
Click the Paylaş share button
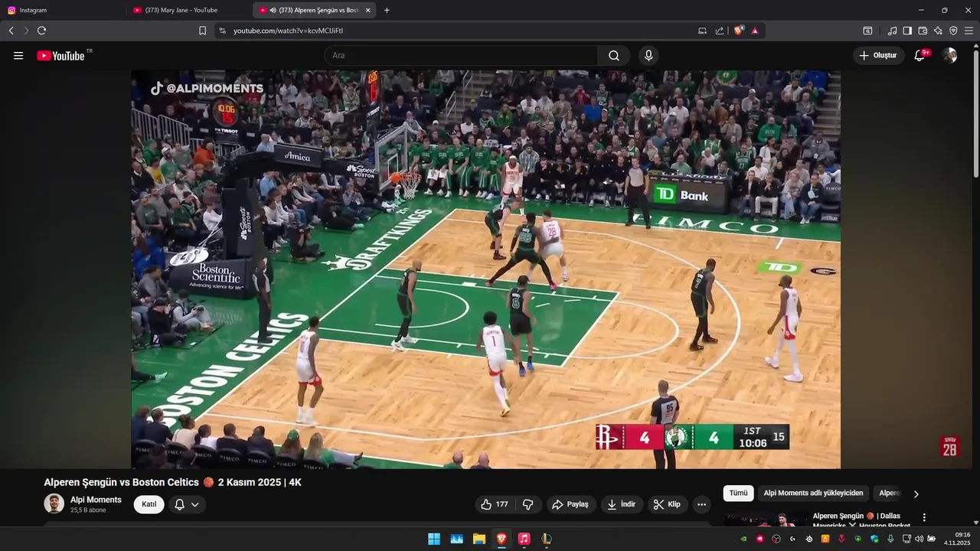(570, 504)
